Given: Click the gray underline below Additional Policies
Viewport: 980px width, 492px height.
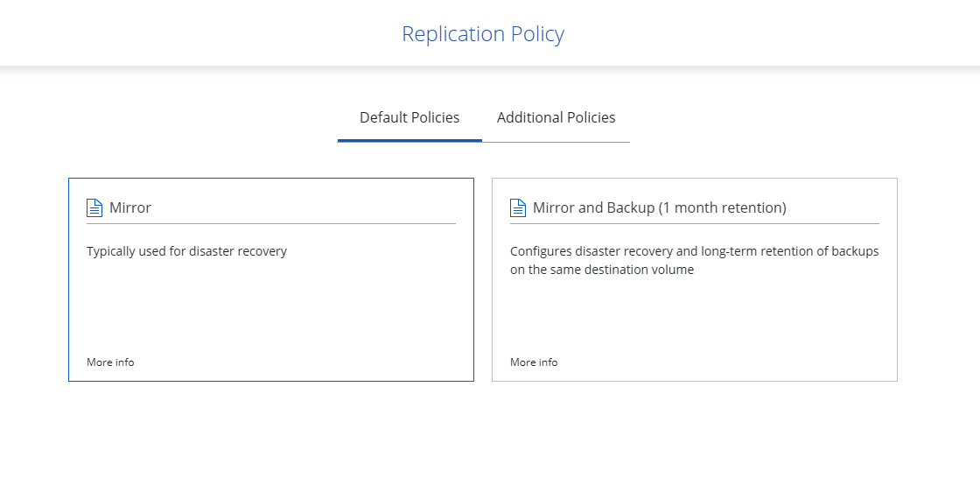Looking at the screenshot, I should coord(556,141).
